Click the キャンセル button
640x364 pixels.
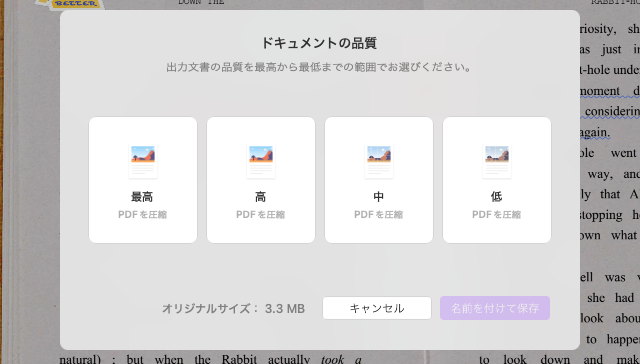coord(377,308)
